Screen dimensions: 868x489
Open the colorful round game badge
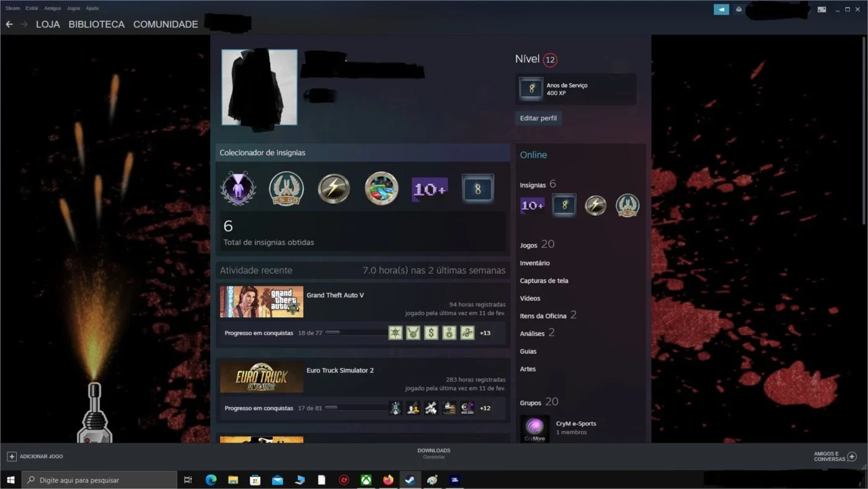381,189
